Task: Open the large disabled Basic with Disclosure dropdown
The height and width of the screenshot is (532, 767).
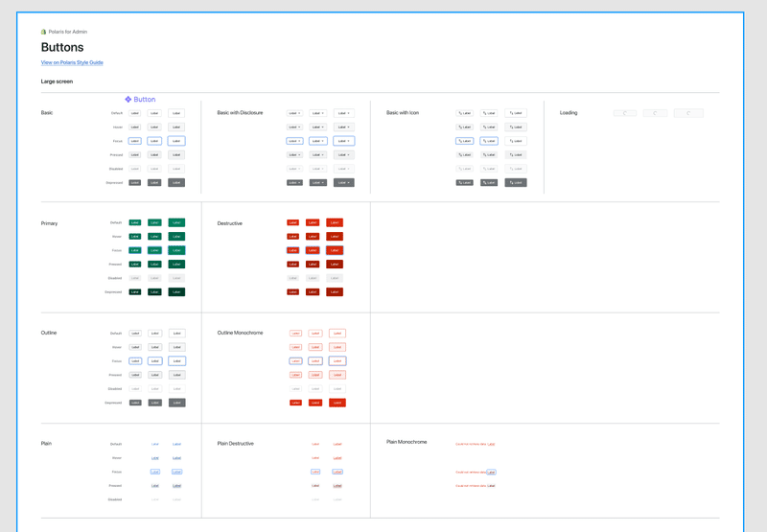Action: tap(344, 169)
